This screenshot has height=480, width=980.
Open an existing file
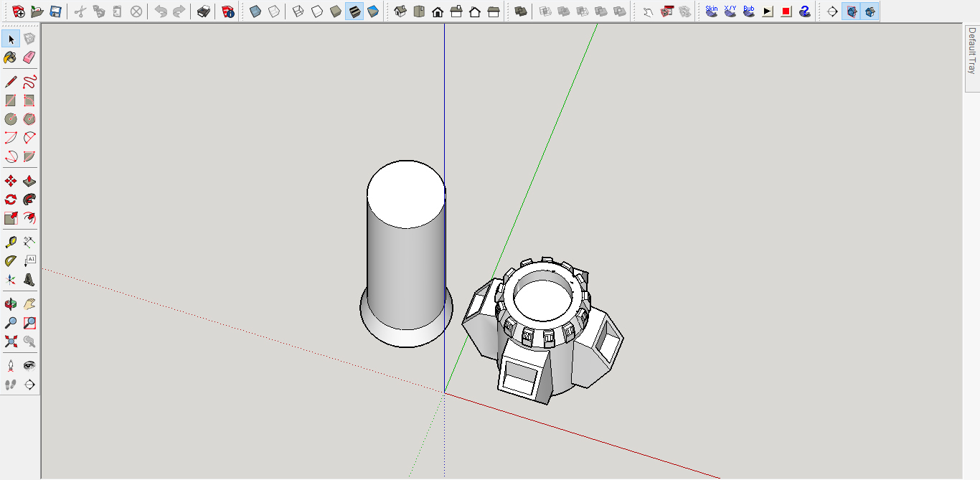click(37, 11)
